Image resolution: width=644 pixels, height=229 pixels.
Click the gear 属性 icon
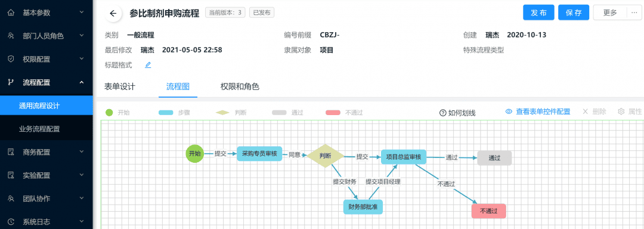click(621, 112)
